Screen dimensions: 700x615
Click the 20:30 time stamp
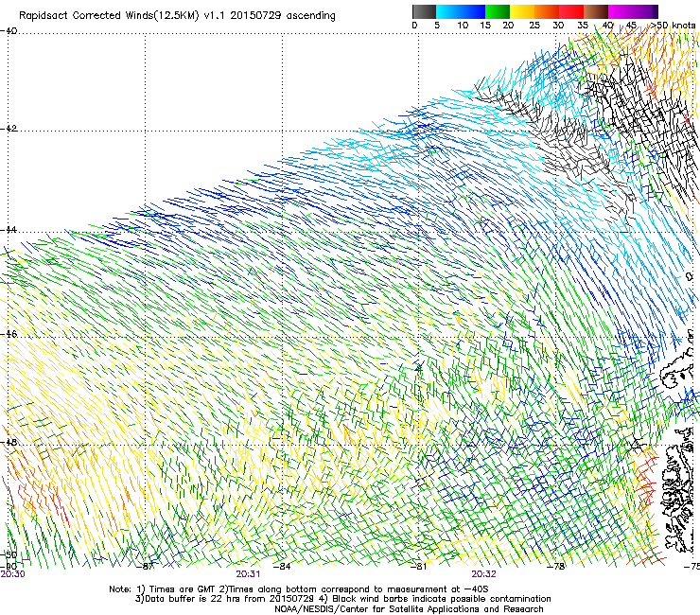(x=12, y=574)
